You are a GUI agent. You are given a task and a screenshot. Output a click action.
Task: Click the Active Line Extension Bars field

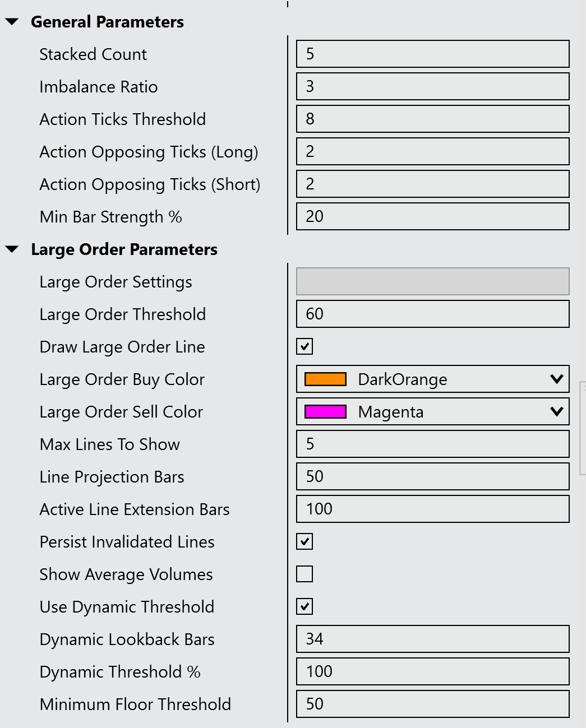(x=432, y=509)
